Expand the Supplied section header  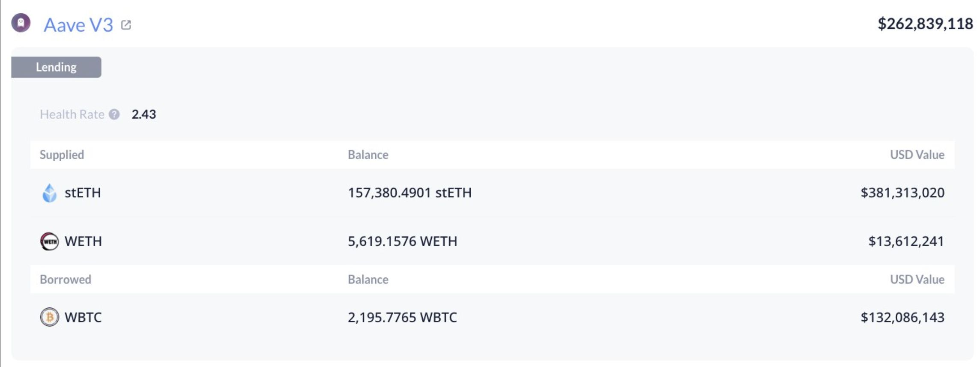coord(62,155)
